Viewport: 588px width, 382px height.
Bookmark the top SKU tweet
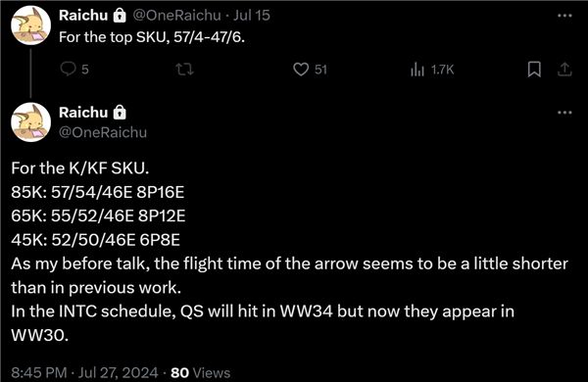(534, 70)
